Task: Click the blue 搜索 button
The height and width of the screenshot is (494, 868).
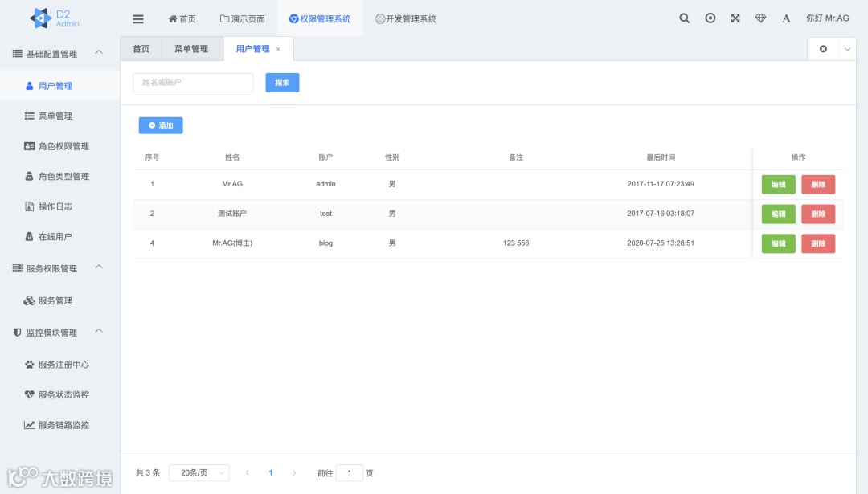Action: coord(282,83)
